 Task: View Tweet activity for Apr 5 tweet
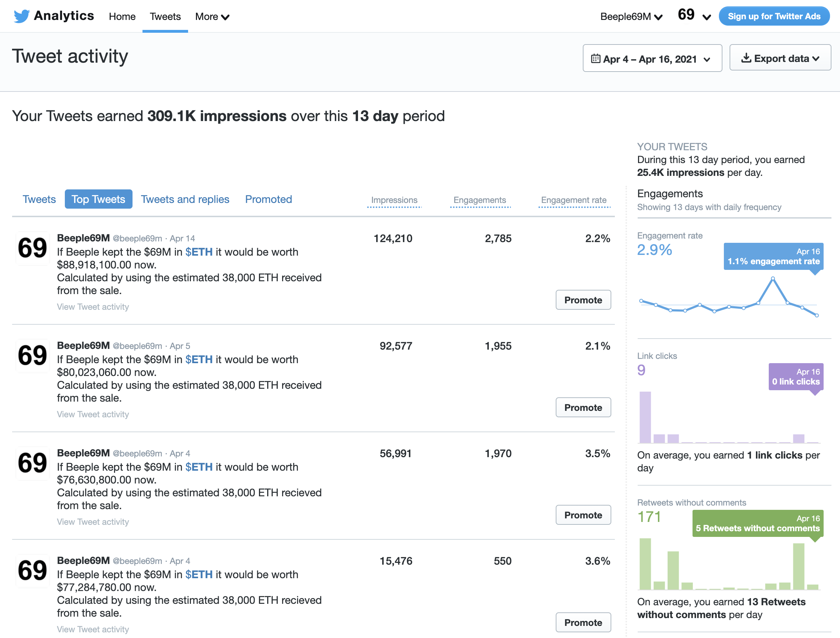(93, 414)
